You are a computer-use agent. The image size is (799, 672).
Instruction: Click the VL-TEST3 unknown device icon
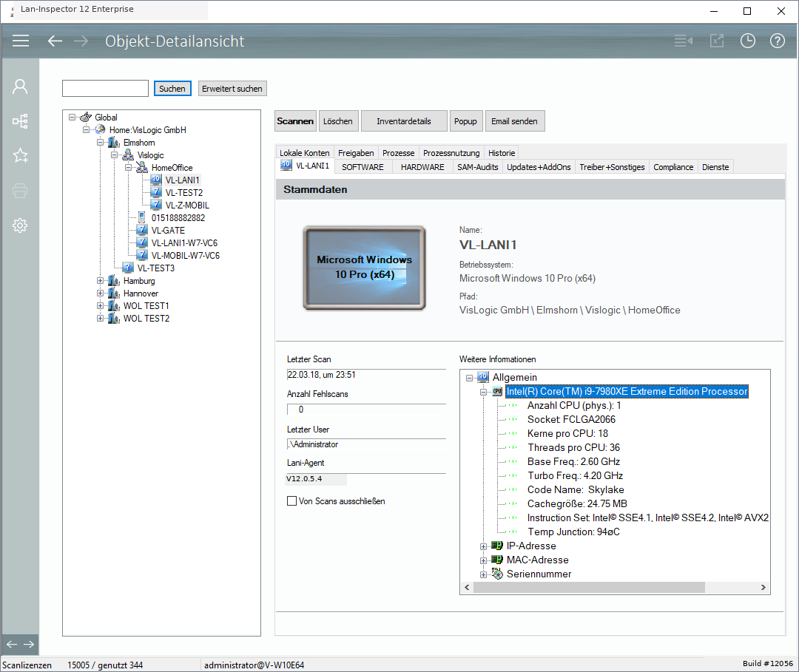click(x=129, y=268)
